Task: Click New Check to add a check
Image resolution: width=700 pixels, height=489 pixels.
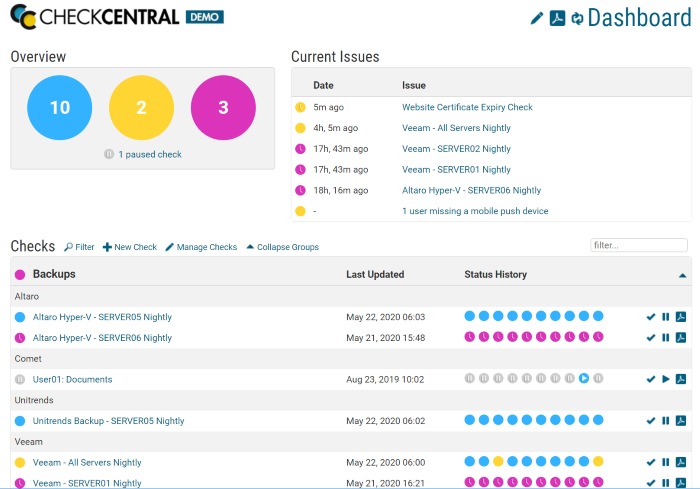Action: point(130,247)
